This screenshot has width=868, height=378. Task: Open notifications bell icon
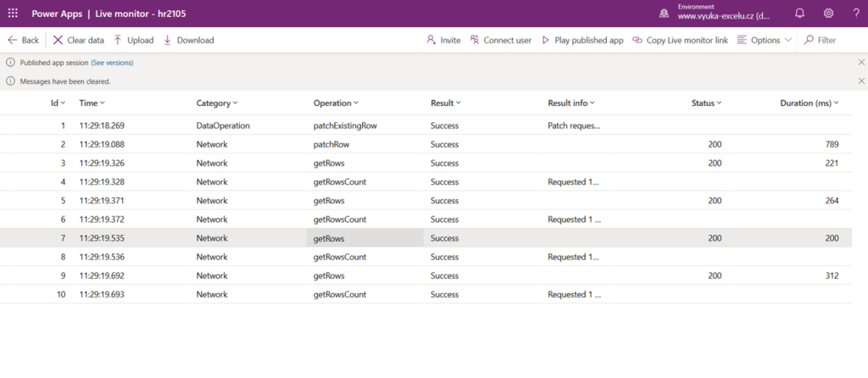tap(799, 14)
